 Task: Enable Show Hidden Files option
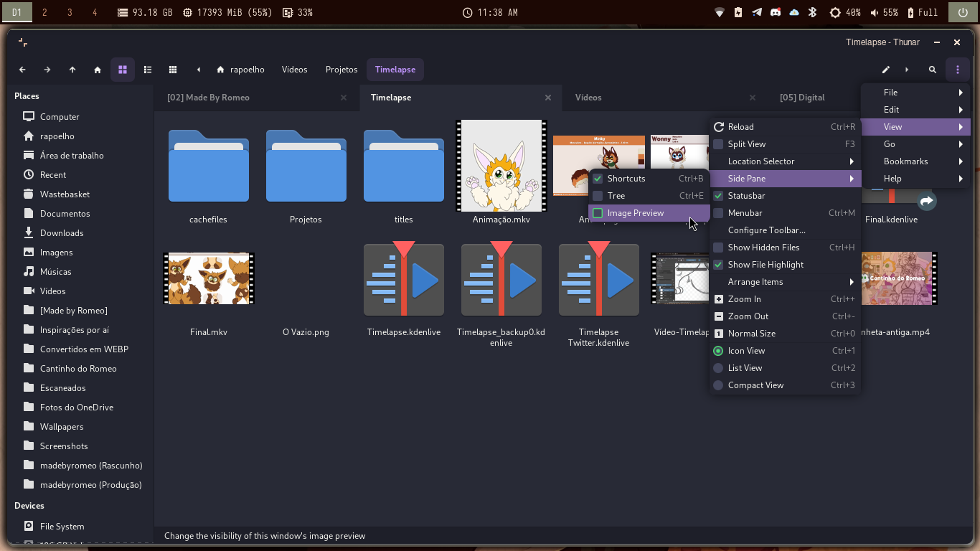[x=765, y=248]
